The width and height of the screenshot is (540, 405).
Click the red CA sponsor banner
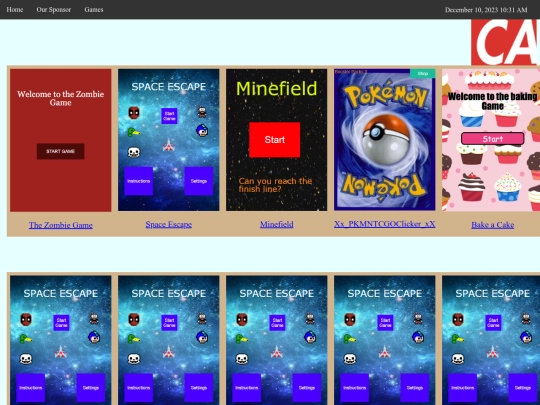[505, 42]
